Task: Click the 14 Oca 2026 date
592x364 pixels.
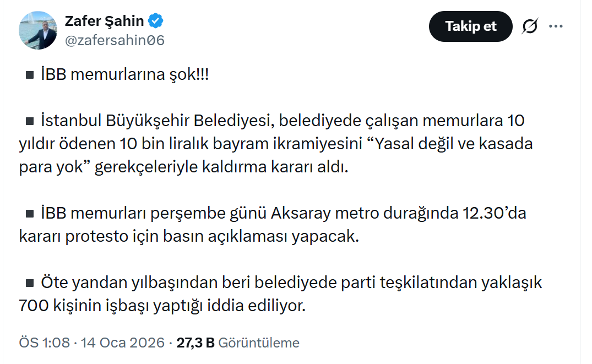Action: pyautogui.click(x=122, y=343)
